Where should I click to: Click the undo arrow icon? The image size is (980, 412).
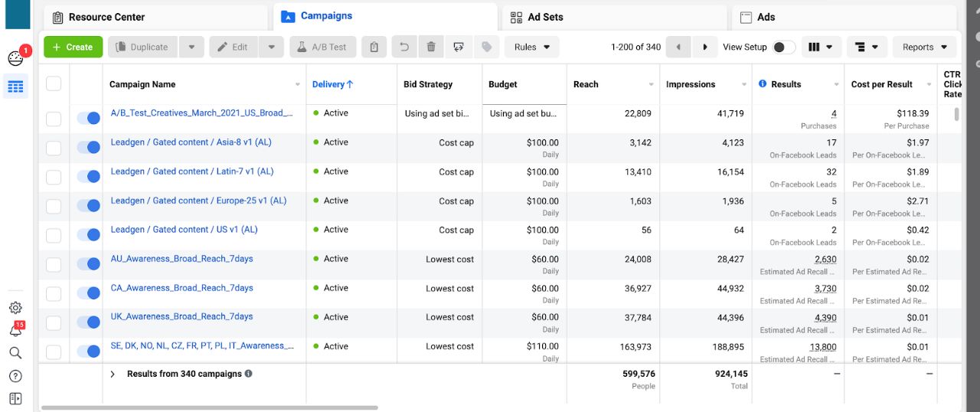[404, 47]
